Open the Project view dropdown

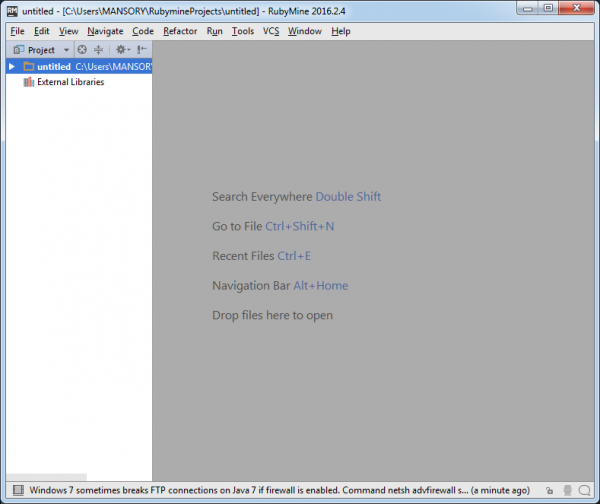click(66, 50)
